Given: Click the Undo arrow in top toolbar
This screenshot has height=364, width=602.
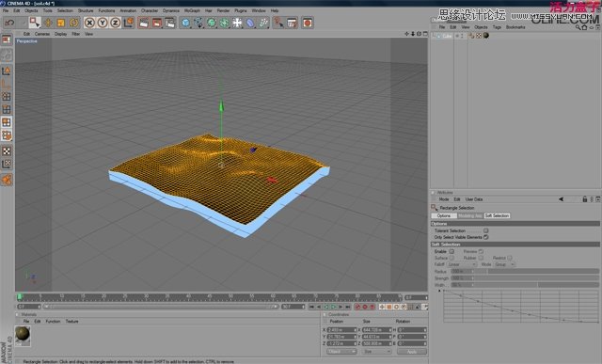Looking at the screenshot, I should click(x=9, y=23).
